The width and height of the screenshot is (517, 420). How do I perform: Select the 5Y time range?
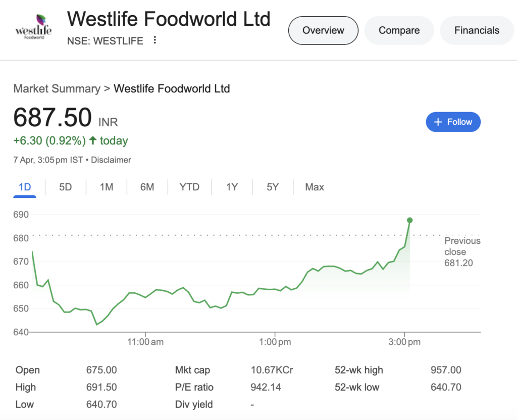tap(273, 187)
